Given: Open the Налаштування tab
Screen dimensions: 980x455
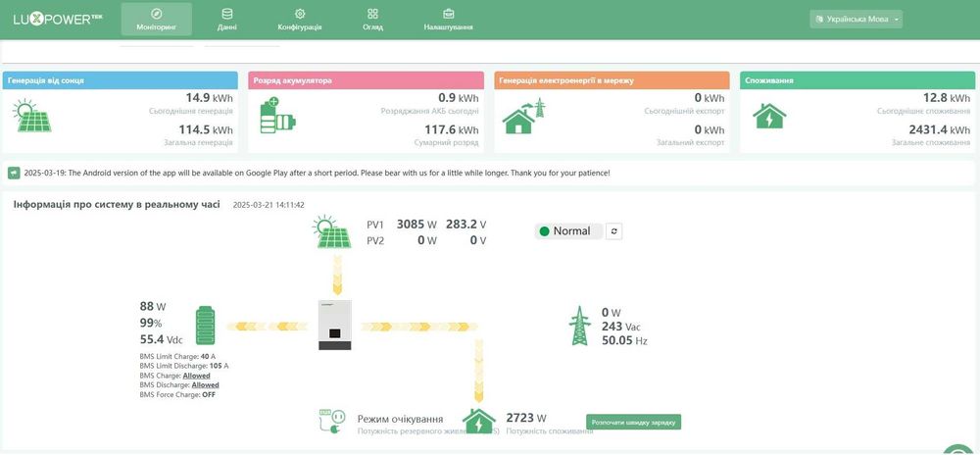Looking at the screenshot, I should pyautogui.click(x=448, y=20).
